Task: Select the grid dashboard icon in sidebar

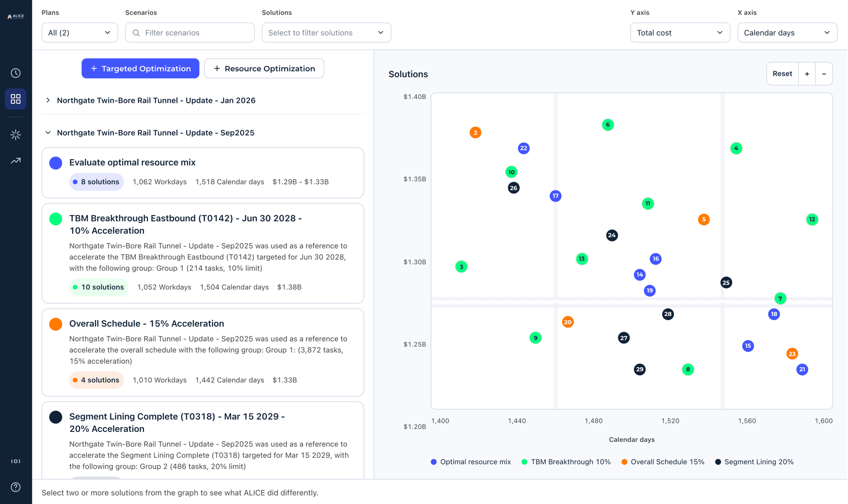Action: tap(16, 99)
